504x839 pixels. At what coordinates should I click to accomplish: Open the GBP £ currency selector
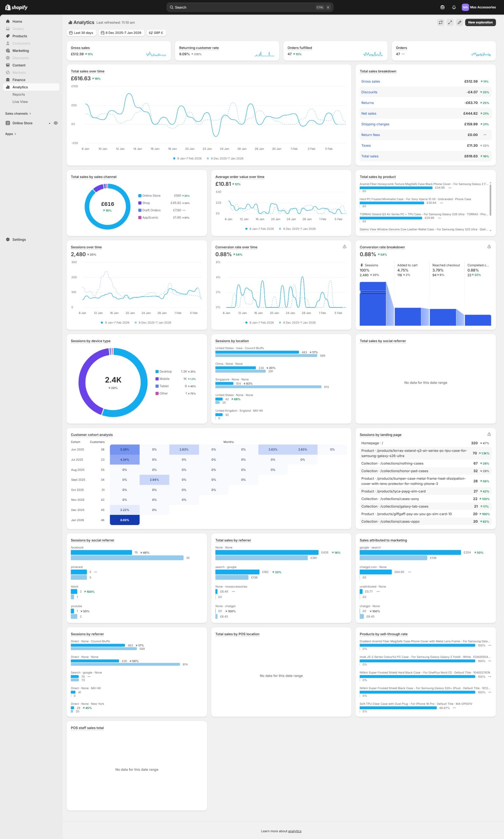tap(156, 33)
